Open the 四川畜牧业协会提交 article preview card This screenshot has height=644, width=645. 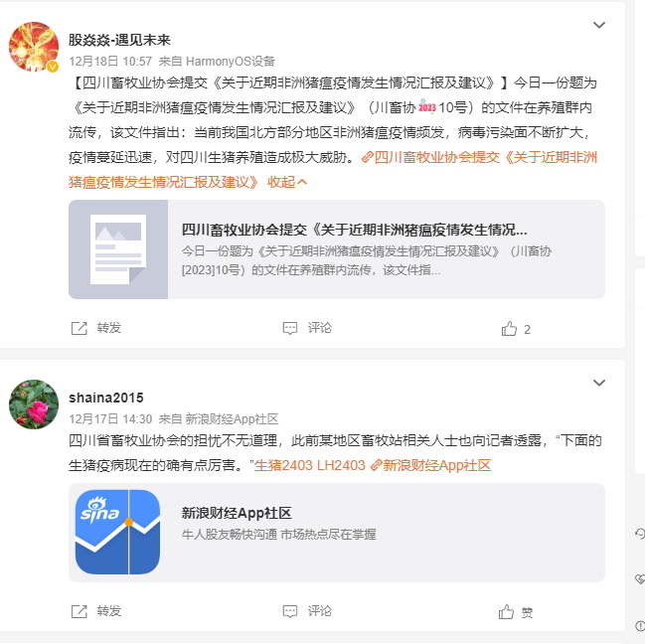click(x=337, y=249)
